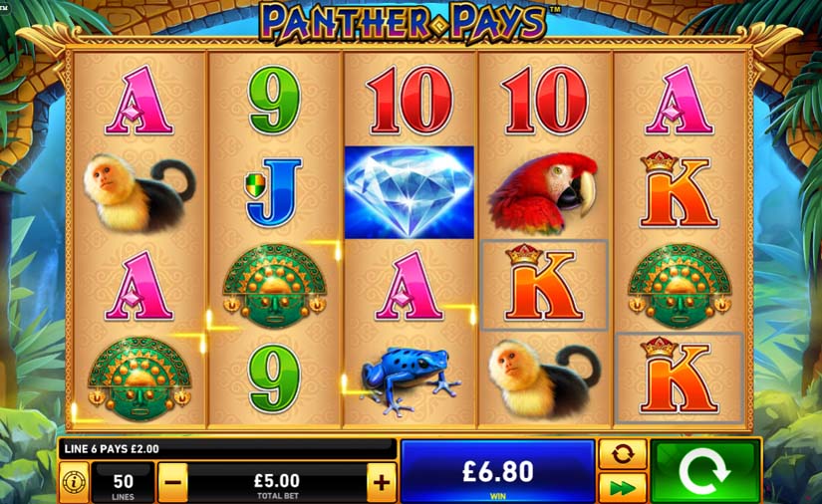Decrease total bet with minus button
The height and width of the screenshot is (504, 822).
tap(172, 482)
